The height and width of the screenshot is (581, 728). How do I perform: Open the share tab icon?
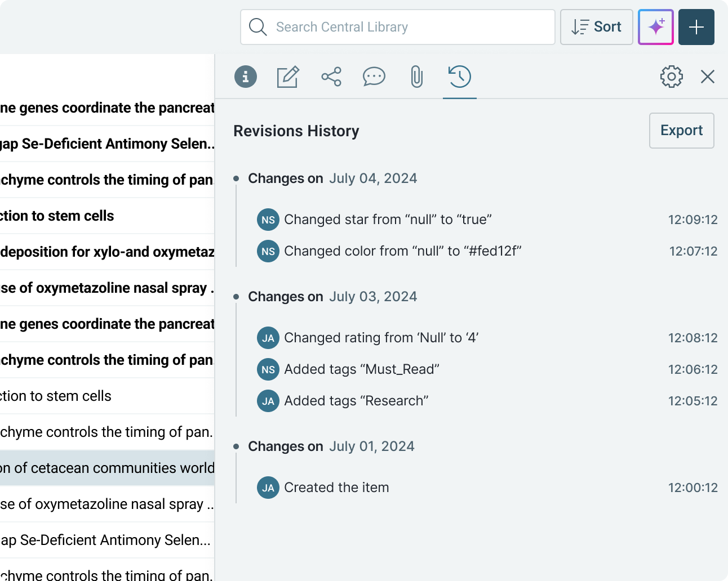pyautogui.click(x=331, y=77)
